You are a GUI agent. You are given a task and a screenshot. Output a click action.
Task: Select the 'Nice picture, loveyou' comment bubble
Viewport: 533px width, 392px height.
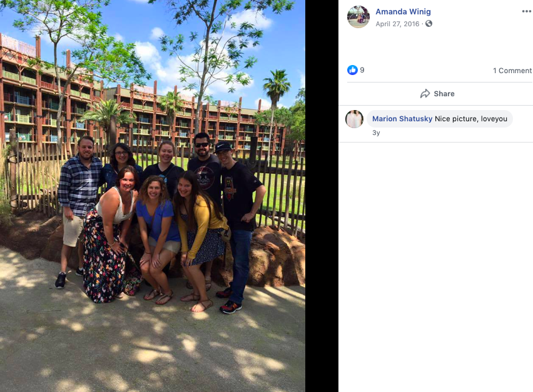440,119
